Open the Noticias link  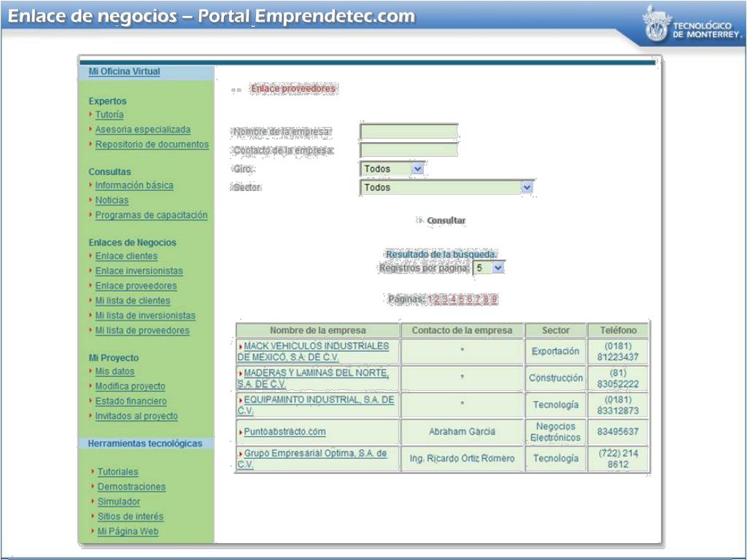(112, 200)
